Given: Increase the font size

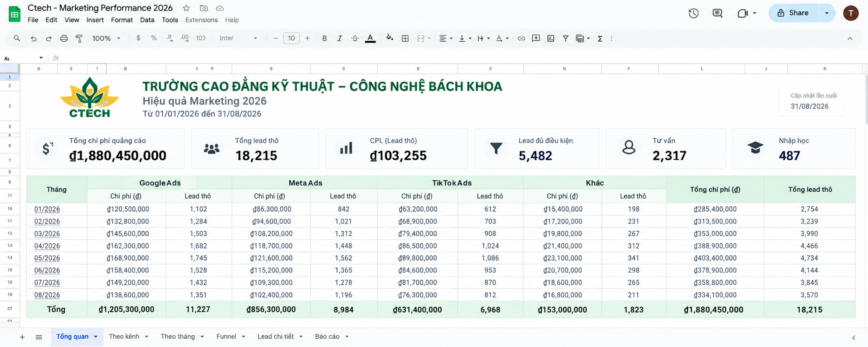Looking at the screenshot, I should [x=307, y=39].
